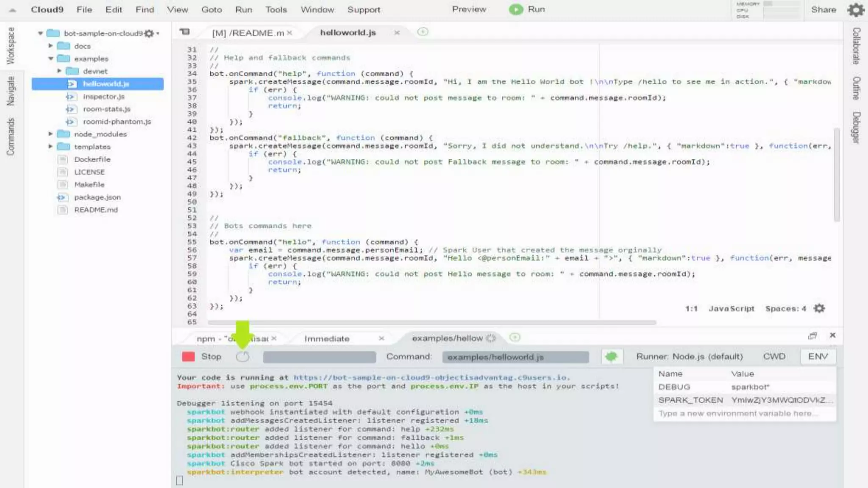868x488 pixels.
Task: Open the tab list icon left of README tab
Action: click(x=185, y=32)
